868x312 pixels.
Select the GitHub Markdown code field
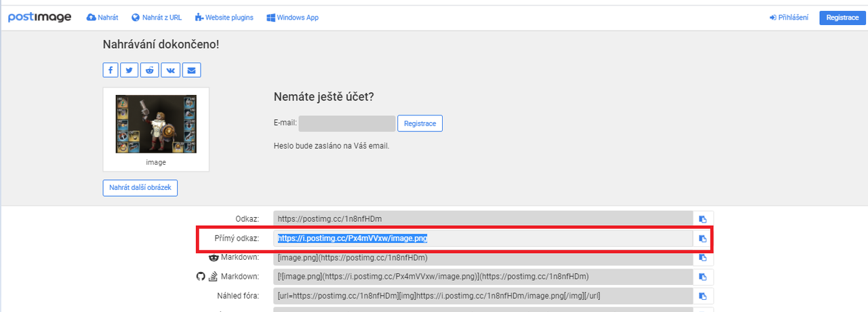tap(483, 277)
